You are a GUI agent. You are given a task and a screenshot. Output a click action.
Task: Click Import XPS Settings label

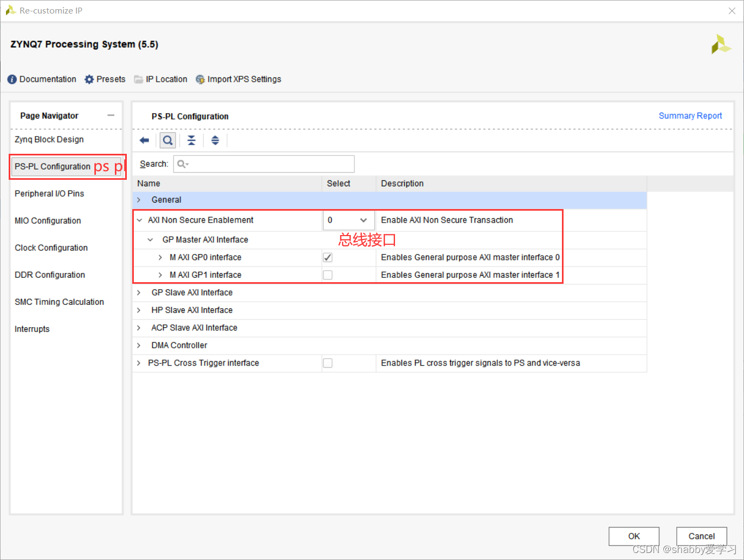click(244, 79)
